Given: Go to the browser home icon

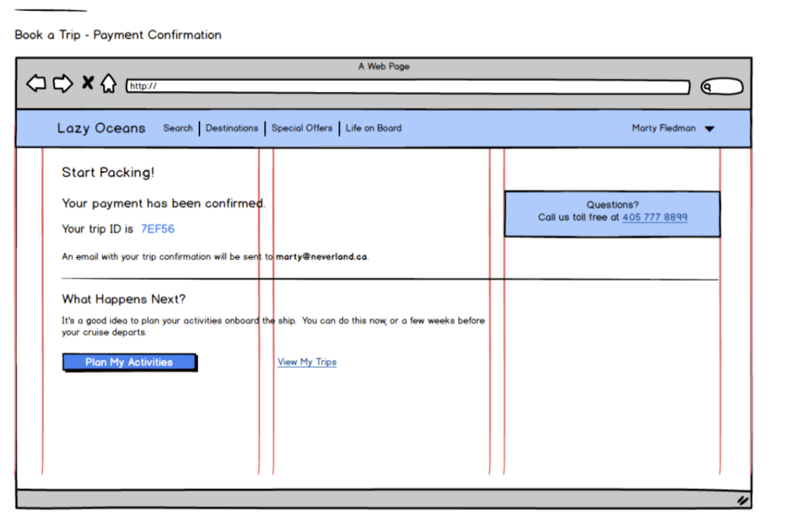Looking at the screenshot, I should coord(108,83).
